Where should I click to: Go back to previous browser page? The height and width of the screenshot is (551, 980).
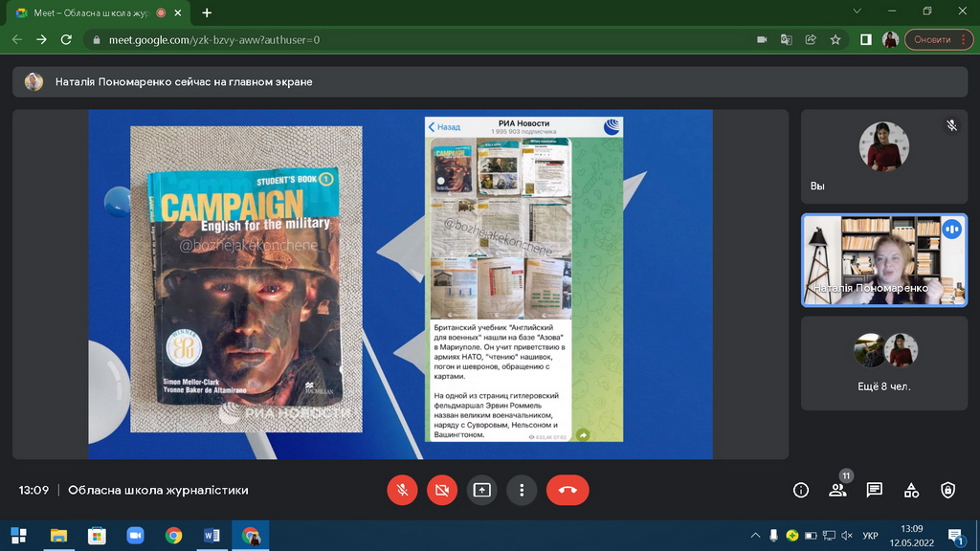17,39
